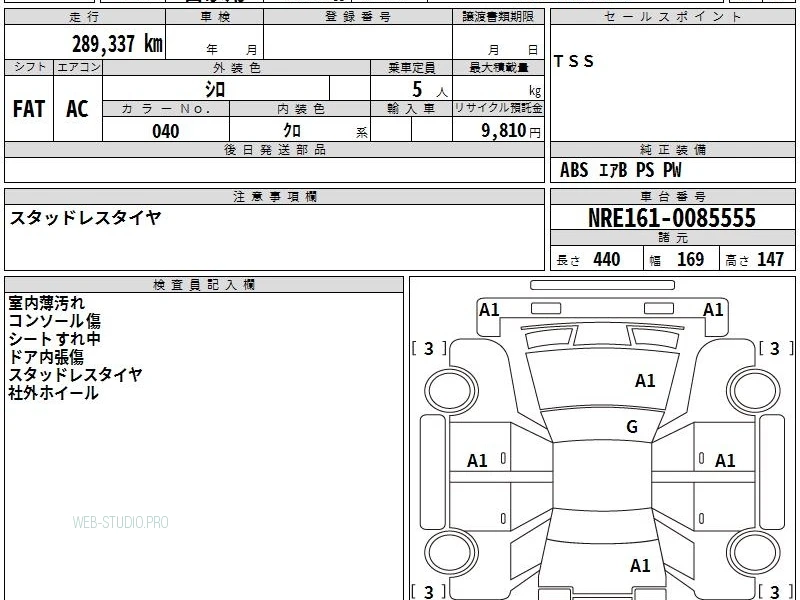Click the 車台番号 header
Image resolution: width=800 pixels, height=600 pixels.
(672, 196)
